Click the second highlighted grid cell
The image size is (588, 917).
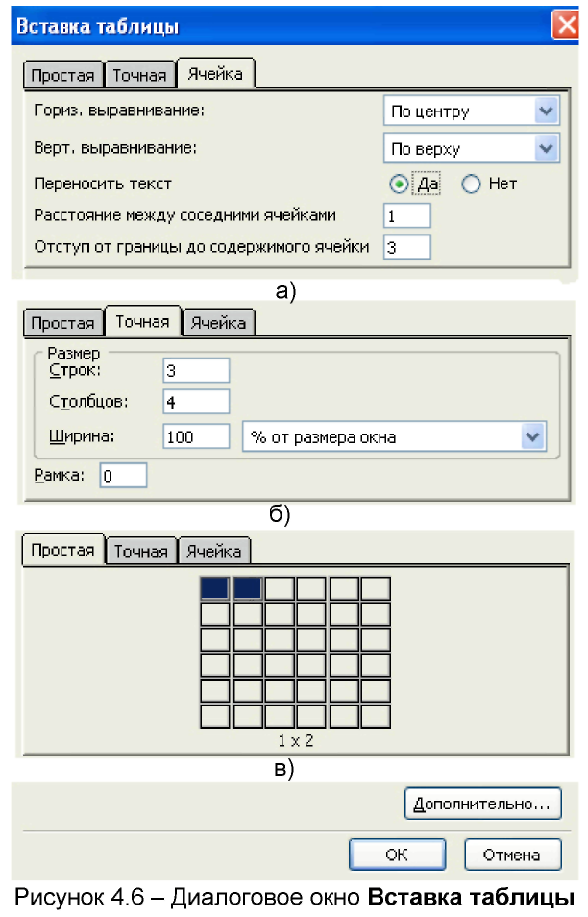pyautogui.click(x=248, y=588)
